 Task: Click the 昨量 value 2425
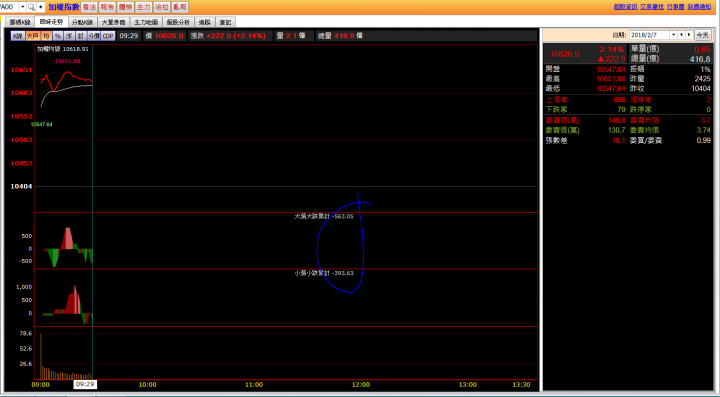point(703,79)
